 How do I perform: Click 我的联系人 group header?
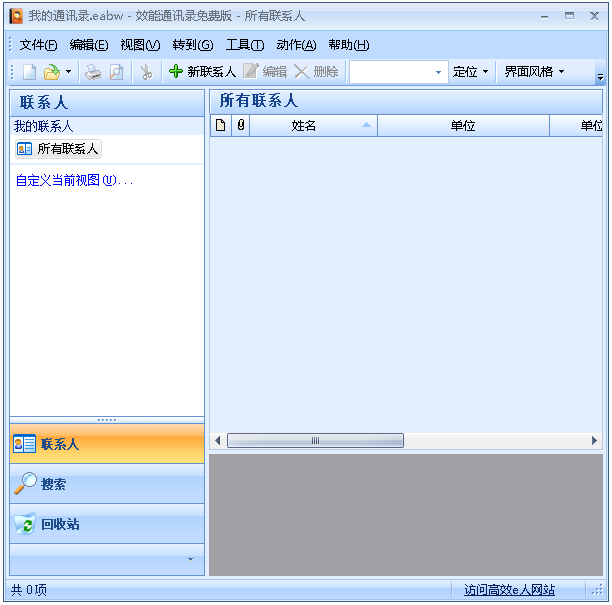[x=107, y=126]
